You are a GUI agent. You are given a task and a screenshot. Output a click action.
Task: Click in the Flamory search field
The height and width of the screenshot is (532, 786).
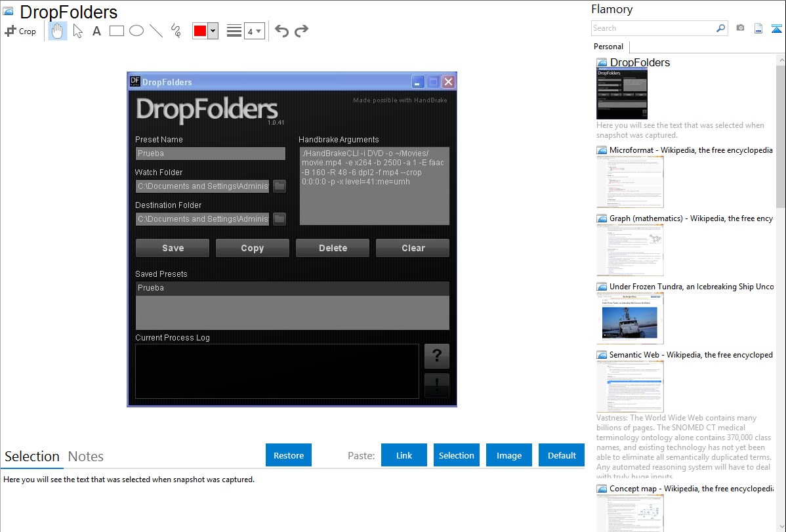pyautogui.click(x=653, y=28)
